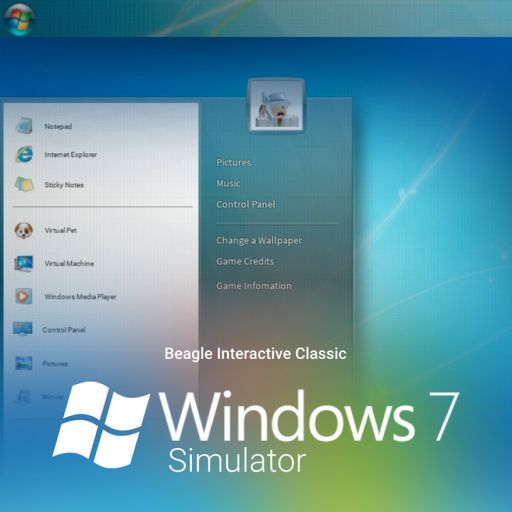Viewport: 512px width, 512px height.
Task: Click the Control Panel icon in left list
Action: tap(23, 329)
